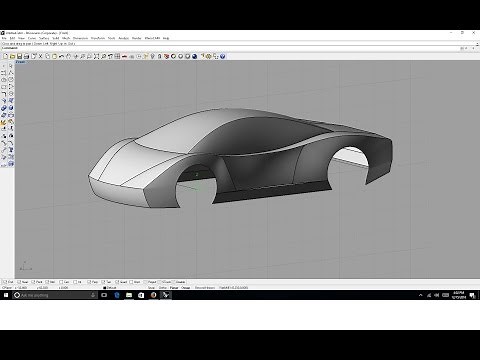Screen dimensions: 480x360
Task: Click the car model in the viewport
Action: [x=240, y=157]
